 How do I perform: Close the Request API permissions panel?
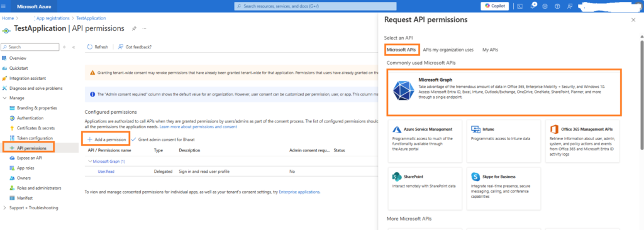pyautogui.click(x=633, y=19)
